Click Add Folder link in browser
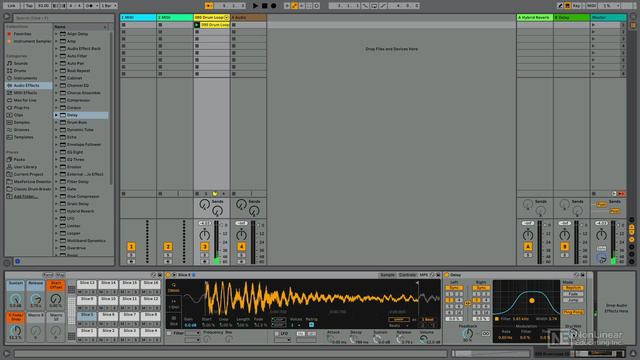 [25, 196]
